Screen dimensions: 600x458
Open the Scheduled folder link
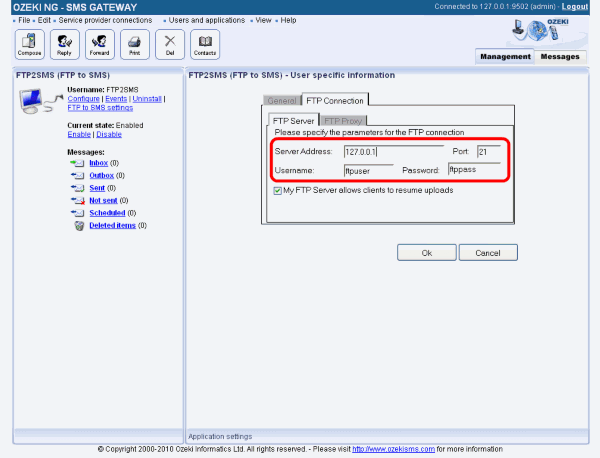(x=108, y=213)
